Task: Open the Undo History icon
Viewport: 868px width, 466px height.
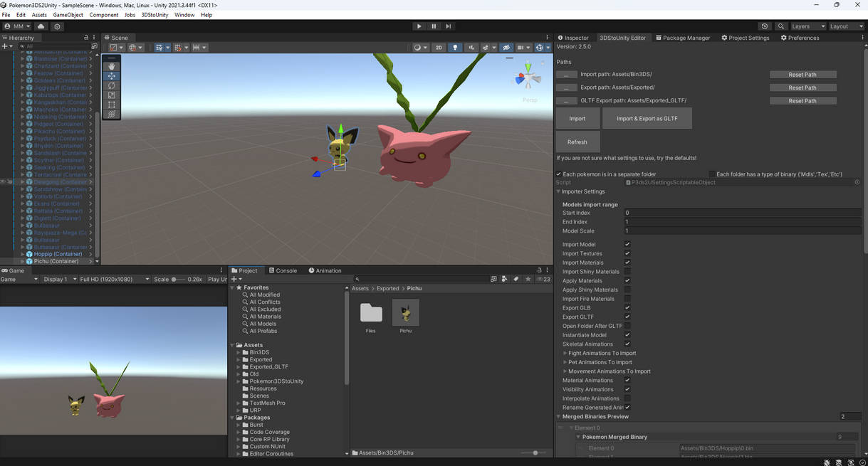Action: tap(765, 26)
